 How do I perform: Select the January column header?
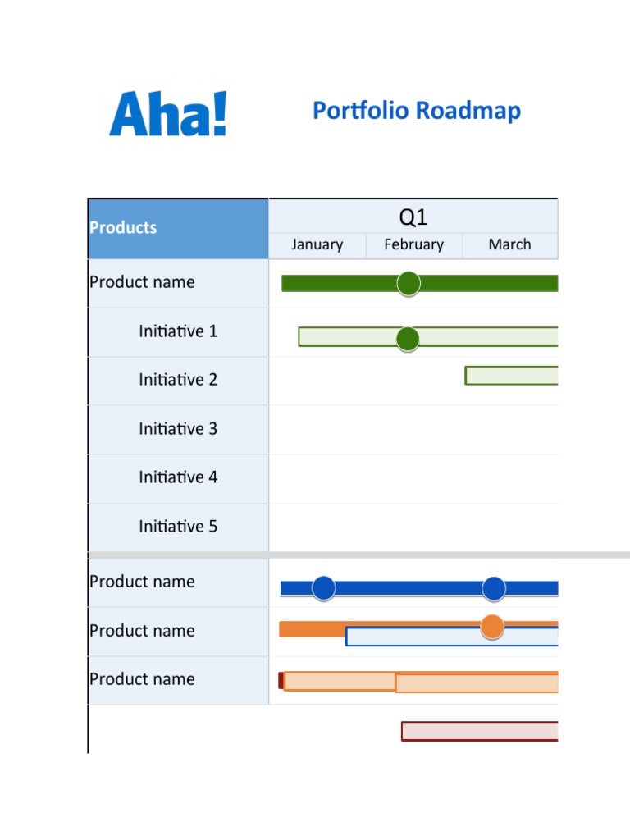click(317, 245)
